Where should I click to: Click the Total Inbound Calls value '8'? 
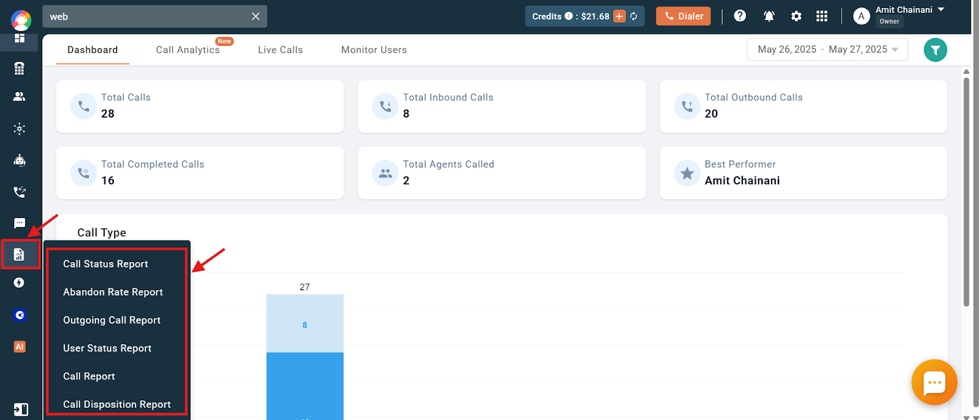click(x=406, y=114)
